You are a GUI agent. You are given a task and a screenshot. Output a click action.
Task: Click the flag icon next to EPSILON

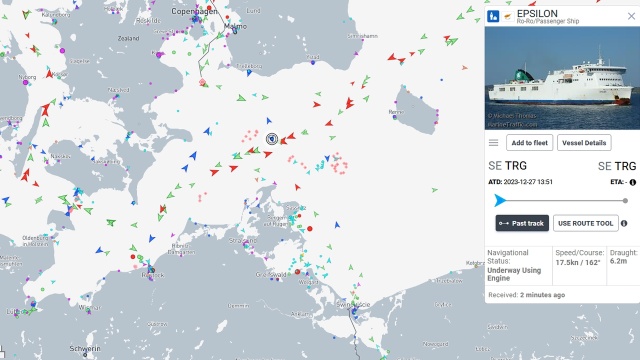(x=508, y=16)
